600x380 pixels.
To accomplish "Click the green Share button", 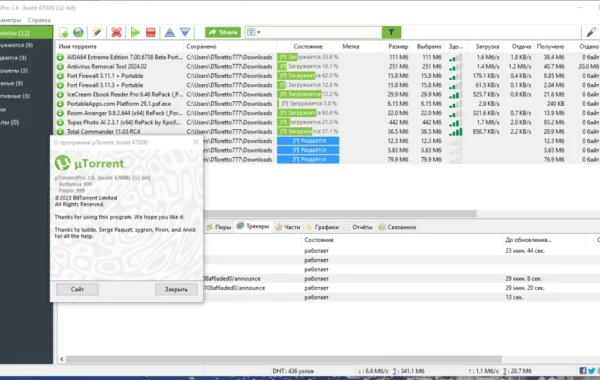I will (223, 33).
